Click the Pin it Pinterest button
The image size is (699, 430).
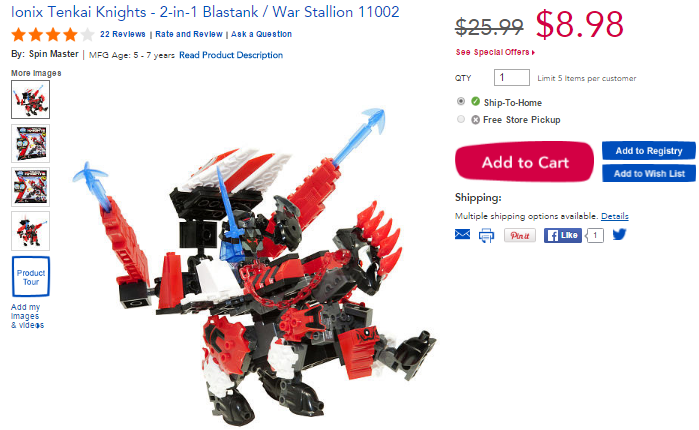pyautogui.click(x=519, y=235)
